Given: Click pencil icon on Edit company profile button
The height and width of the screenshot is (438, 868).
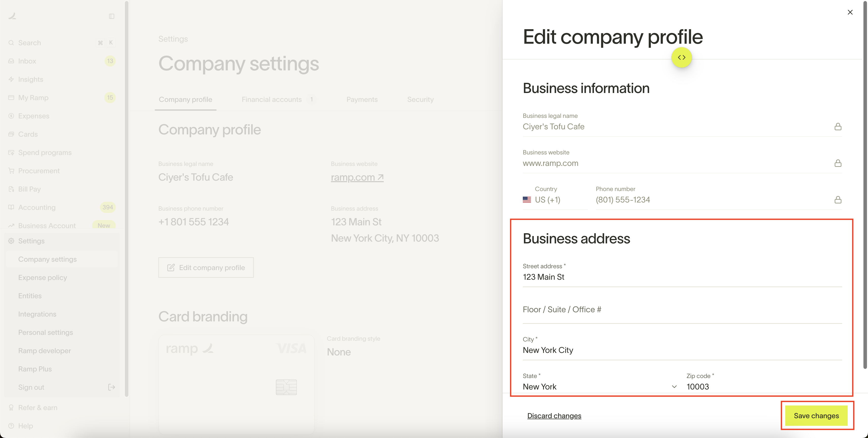Looking at the screenshot, I should (171, 268).
